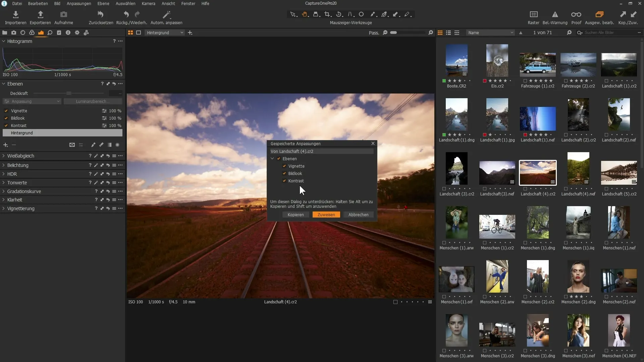The image size is (644, 362).
Task: Switch browser to list view
Action: pos(448,33)
